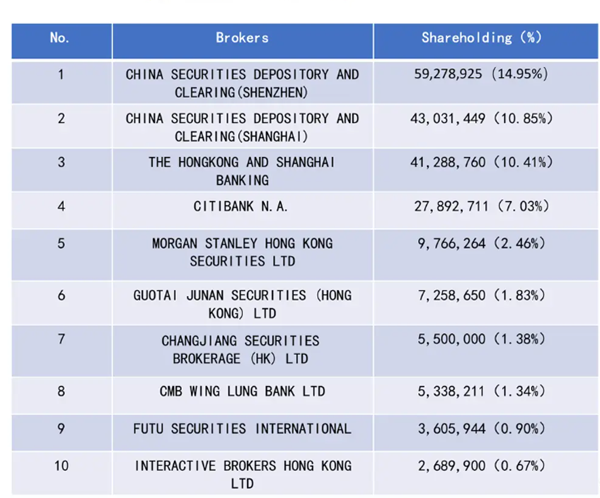
Task: Select China Securities Depository and Clearing (Shanghai) cell
Action: click(242, 127)
